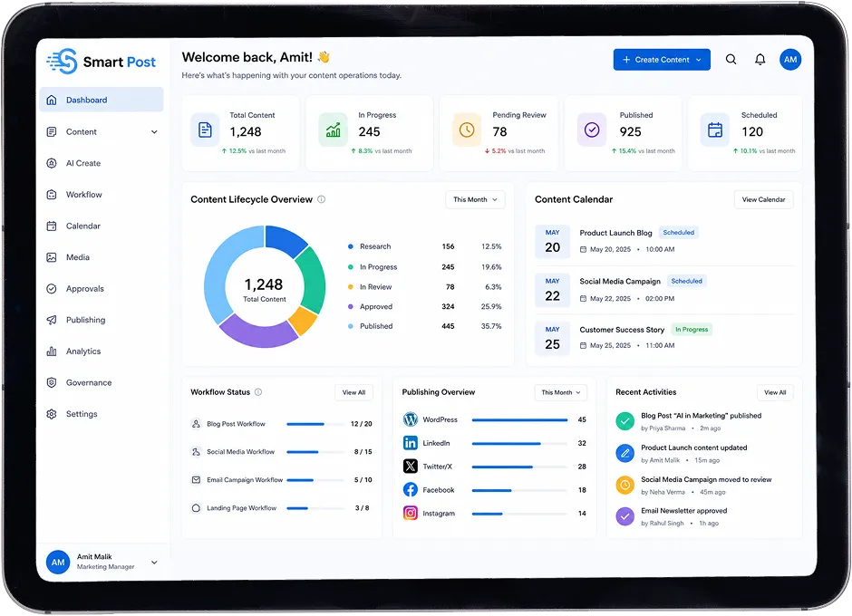Click the AM profile avatar in header
The height and width of the screenshot is (616, 852).
click(790, 60)
